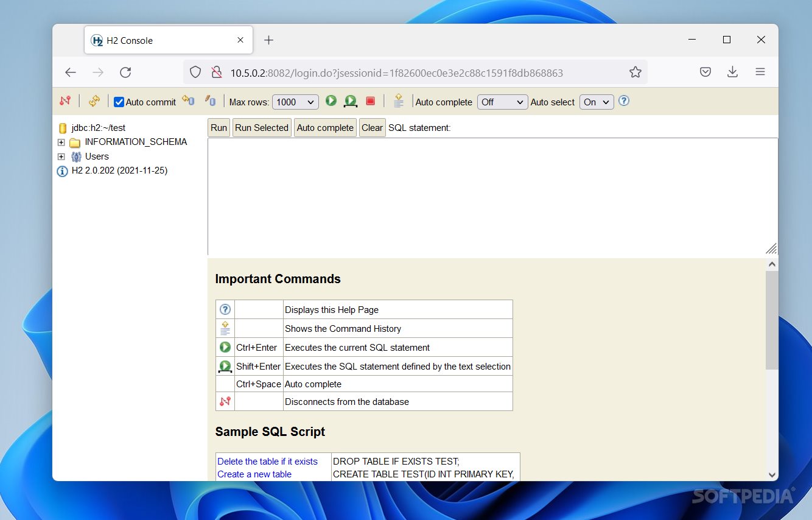Click into the SQL statement text area

pyautogui.click(x=492, y=196)
